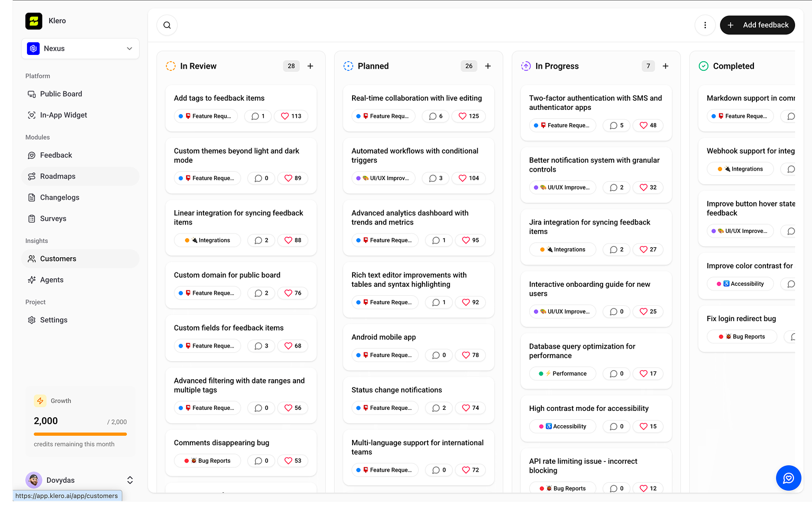
Task: Add a card to In Progress column
Action: (666, 66)
